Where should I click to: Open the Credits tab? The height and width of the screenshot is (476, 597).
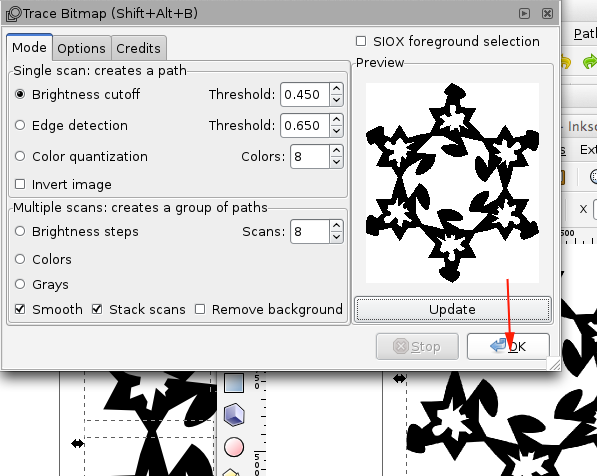tap(139, 48)
